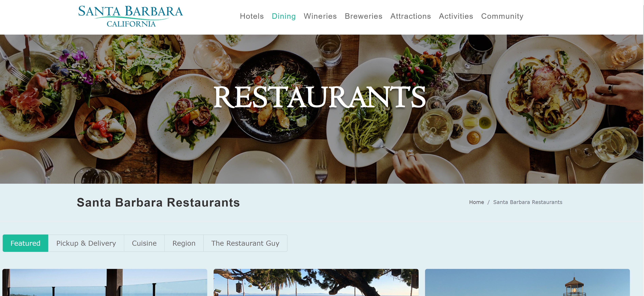Image resolution: width=644 pixels, height=296 pixels.
Task: Open the middle featured thumbnail with tree
Action: click(x=316, y=283)
